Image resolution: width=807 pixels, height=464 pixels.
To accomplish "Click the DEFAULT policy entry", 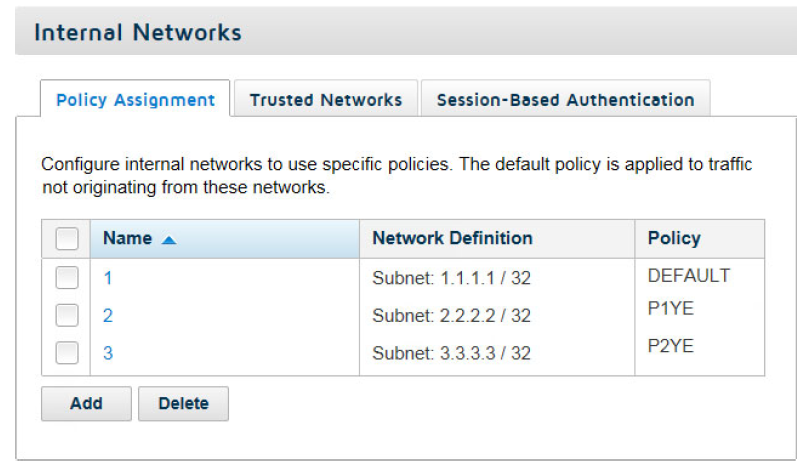I will (689, 276).
